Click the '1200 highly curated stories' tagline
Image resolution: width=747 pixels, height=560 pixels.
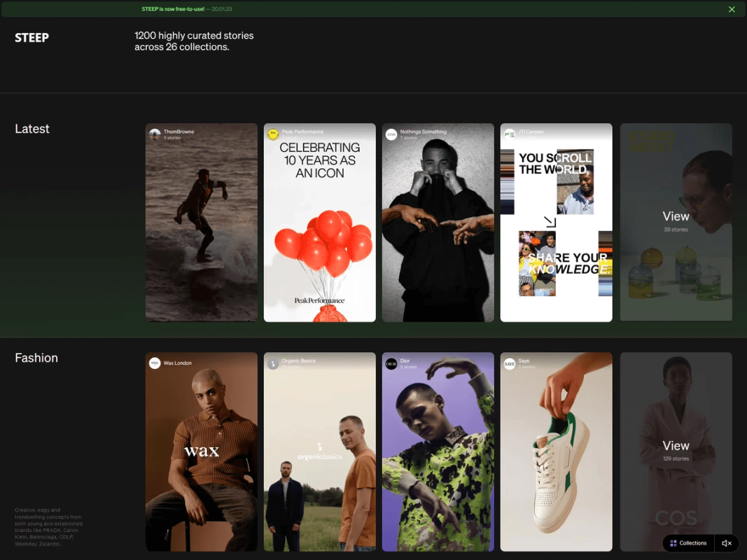194,41
